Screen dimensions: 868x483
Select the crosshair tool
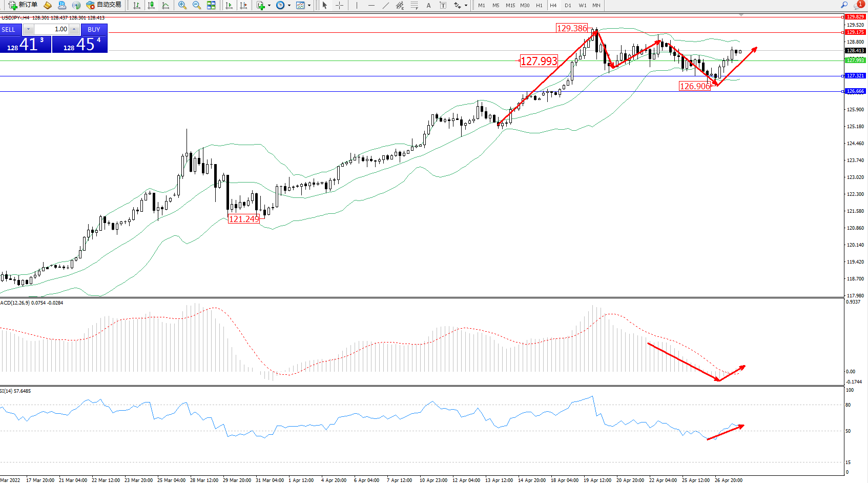pyautogui.click(x=339, y=5)
